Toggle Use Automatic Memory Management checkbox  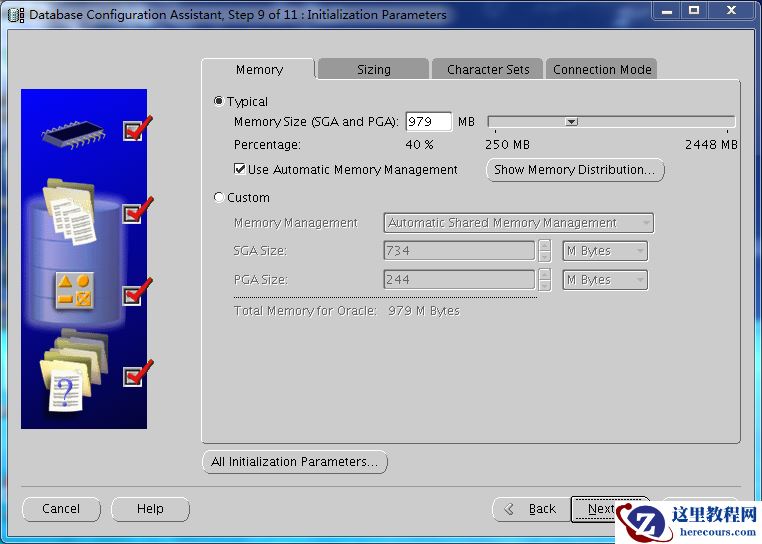tap(240, 169)
